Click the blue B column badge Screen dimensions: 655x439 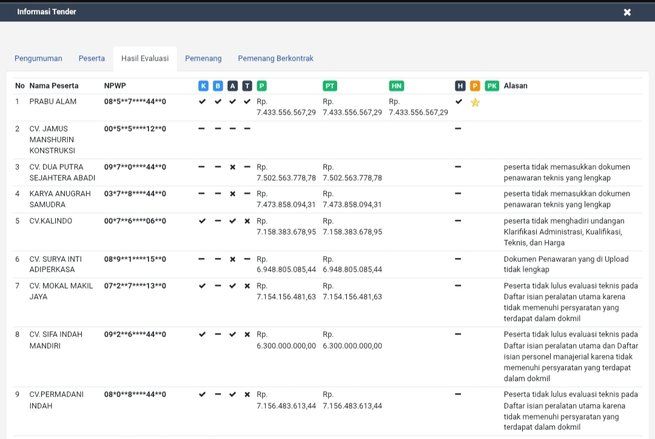[218, 86]
